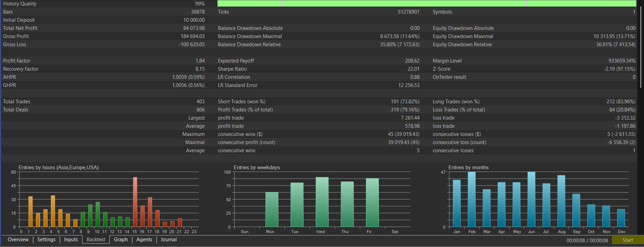Click the Jun bar in Entries by months
This screenshot has height=247, width=644.
point(531,199)
